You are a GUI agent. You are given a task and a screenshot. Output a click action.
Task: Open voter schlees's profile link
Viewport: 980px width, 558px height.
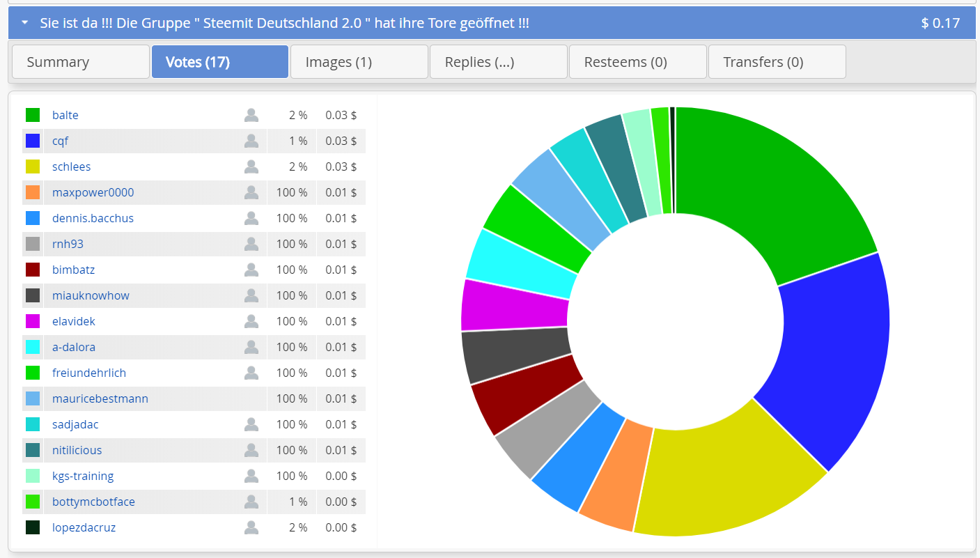coord(71,166)
